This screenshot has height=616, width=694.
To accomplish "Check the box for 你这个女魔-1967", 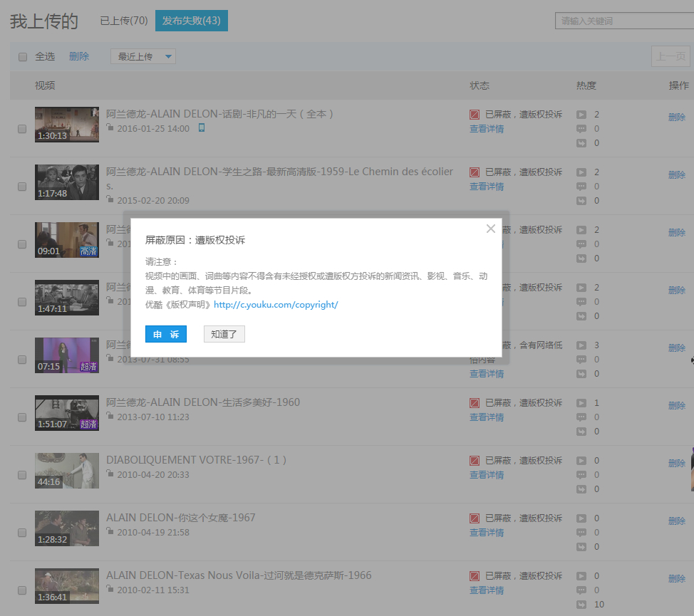I will pos(22,533).
